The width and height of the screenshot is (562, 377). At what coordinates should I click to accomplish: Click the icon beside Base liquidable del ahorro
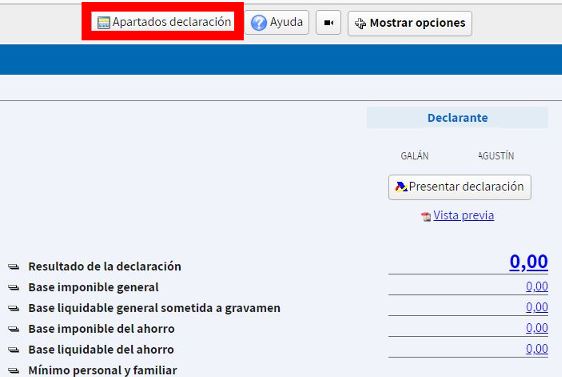click(14, 350)
